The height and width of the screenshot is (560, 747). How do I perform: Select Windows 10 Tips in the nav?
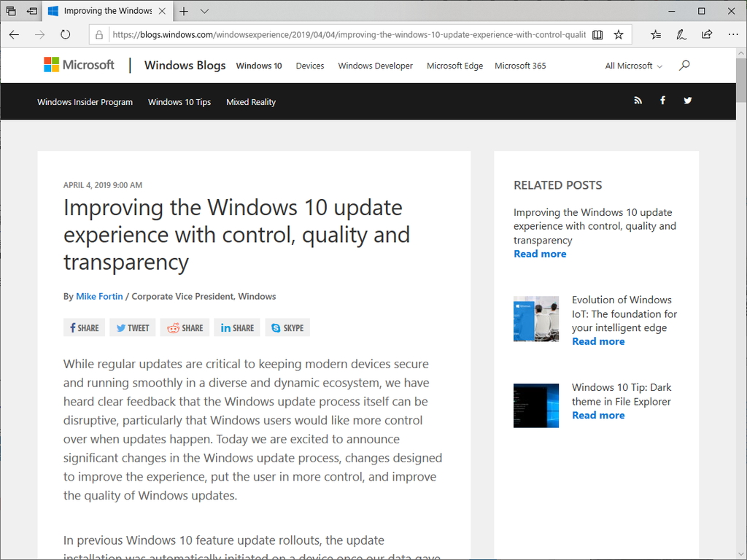pos(179,102)
